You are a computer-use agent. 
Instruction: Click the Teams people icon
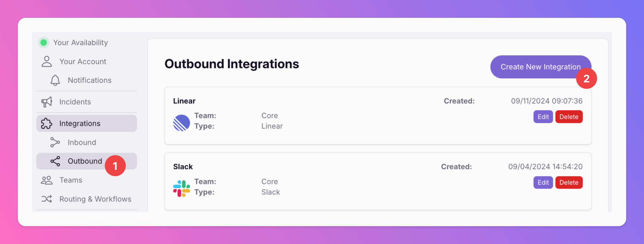(x=47, y=180)
